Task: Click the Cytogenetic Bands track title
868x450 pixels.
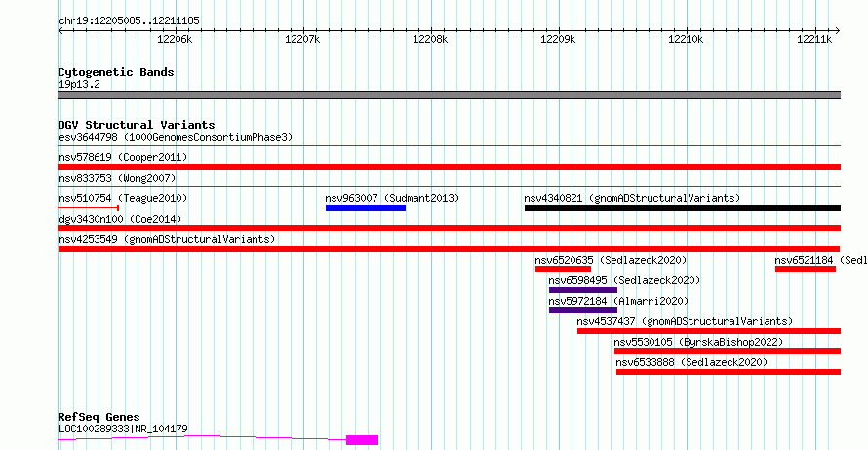Action: (x=116, y=72)
